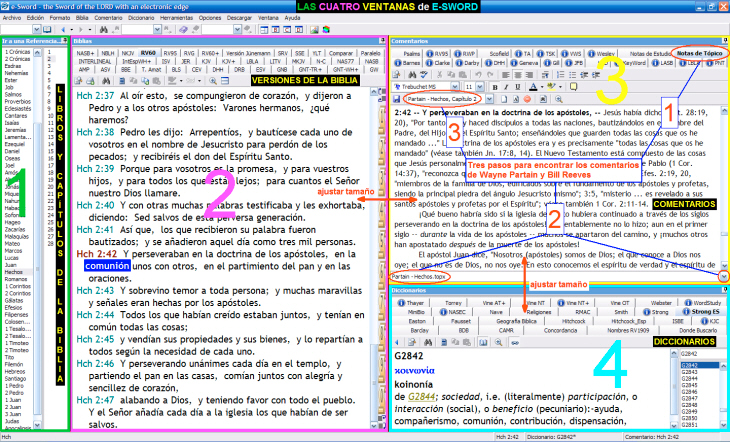Viewport: 730px width, 442px height.
Task: Click the colorful cube icon in main toolbar
Action: pos(326,29)
